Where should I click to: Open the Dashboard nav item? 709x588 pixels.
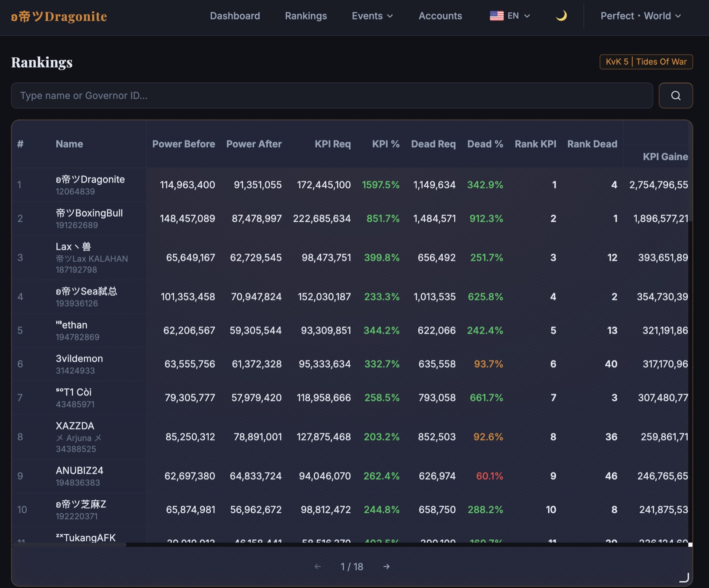coord(235,16)
